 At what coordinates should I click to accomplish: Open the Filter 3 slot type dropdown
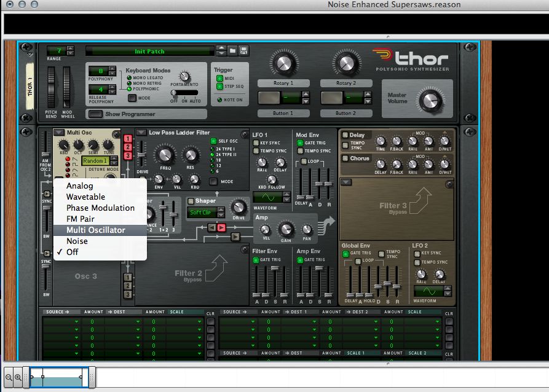(x=346, y=182)
